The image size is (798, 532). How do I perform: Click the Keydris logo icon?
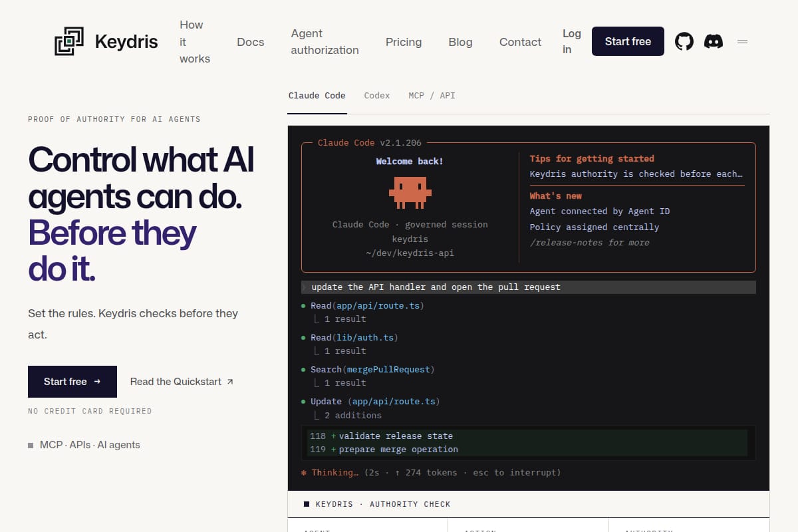[x=69, y=41]
